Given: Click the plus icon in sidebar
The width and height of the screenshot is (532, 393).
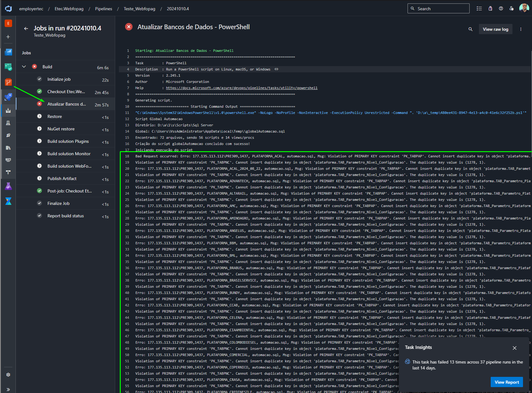Looking at the screenshot, I should click(8, 37).
